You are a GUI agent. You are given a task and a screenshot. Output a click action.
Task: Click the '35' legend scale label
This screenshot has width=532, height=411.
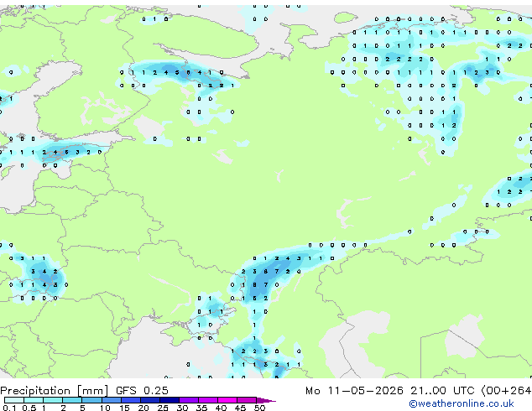pyautogui.click(x=201, y=408)
